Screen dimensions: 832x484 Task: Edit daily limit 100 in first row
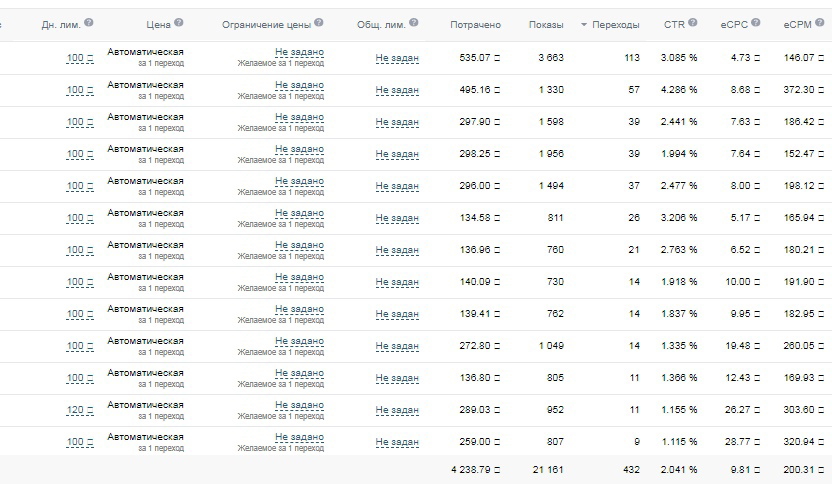coord(80,58)
